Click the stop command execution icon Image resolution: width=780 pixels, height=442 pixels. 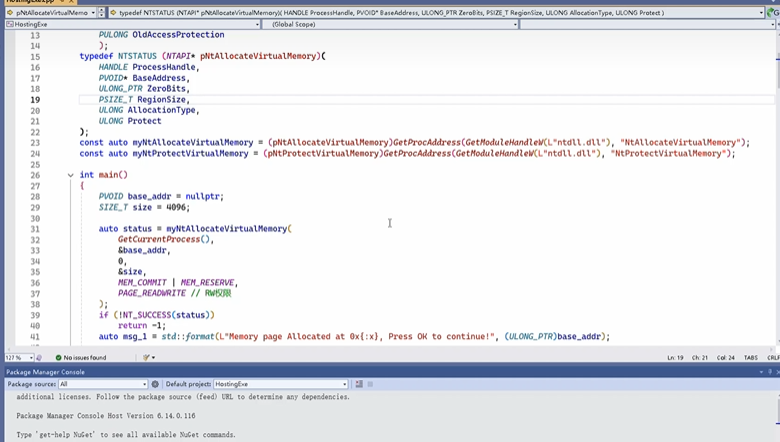pyautogui.click(x=370, y=384)
